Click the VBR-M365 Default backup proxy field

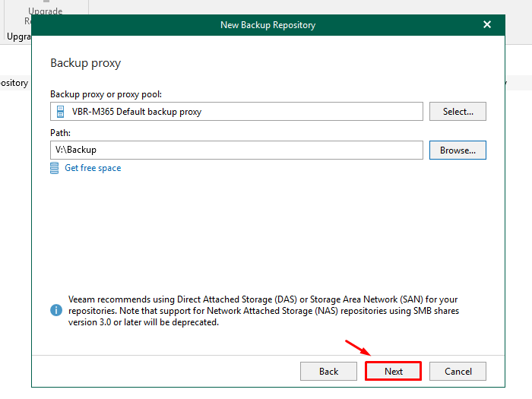(236, 111)
